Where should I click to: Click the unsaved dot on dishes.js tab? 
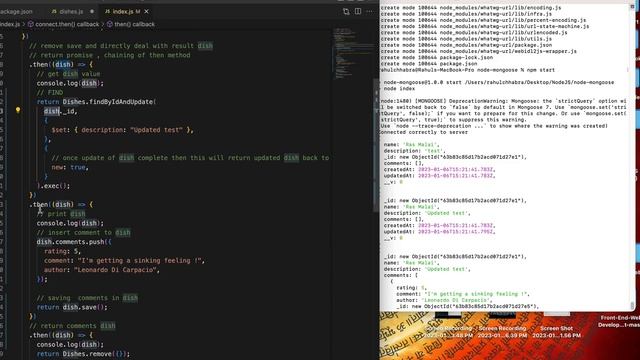pyautogui.click(x=92, y=11)
